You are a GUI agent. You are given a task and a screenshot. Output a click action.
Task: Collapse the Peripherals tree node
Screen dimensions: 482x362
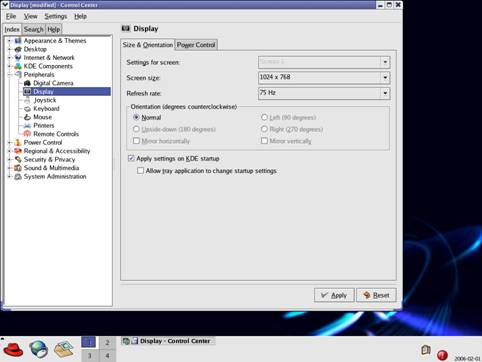click(x=10, y=75)
